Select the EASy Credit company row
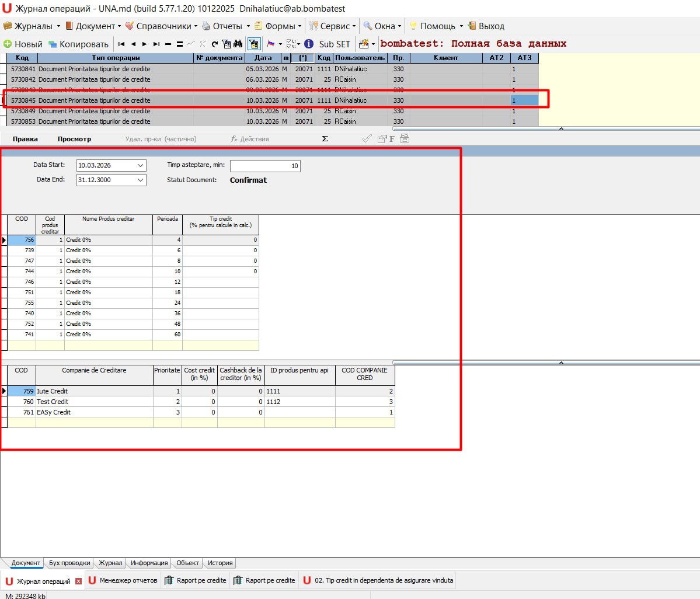Viewport: 700px width, 599px height. [x=201, y=412]
